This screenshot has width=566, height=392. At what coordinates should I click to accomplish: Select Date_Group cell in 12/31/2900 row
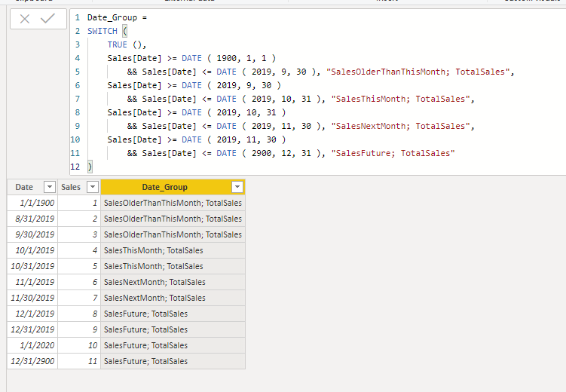point(173,361)
